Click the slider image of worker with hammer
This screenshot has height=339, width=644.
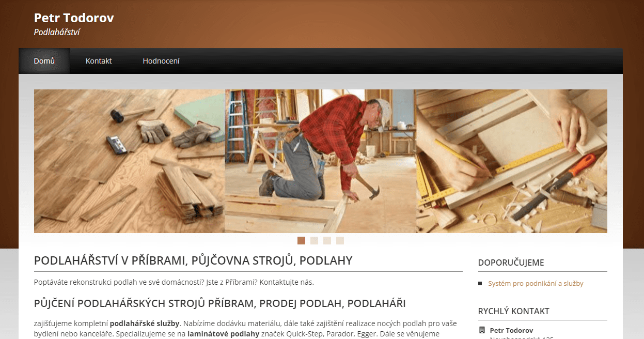[x=321, y=161]
